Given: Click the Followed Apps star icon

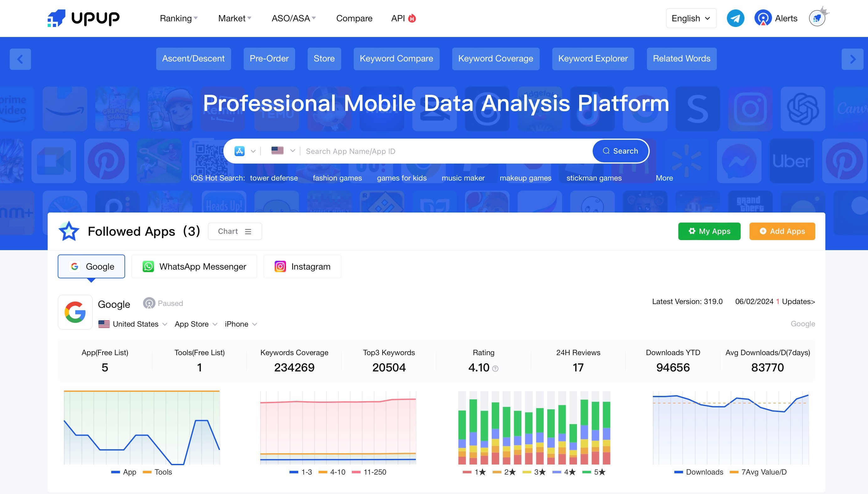Looking at the screenshot, I should coord(69,231).
